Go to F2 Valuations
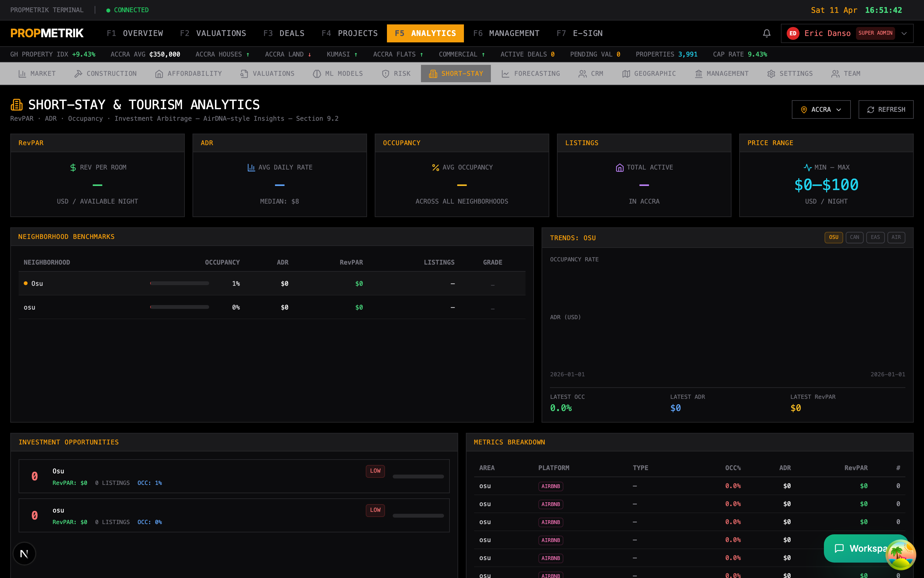The width and height of the screenshot is (924, 578). click(213, 33)
